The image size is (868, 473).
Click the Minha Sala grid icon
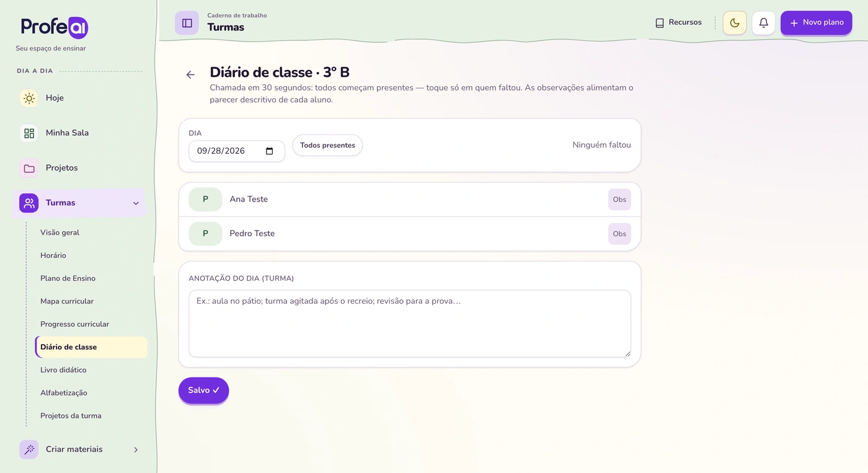(29, 133)
